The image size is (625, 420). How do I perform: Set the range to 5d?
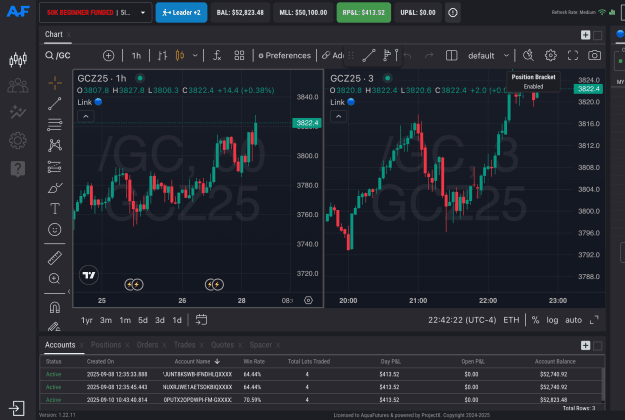143,320
